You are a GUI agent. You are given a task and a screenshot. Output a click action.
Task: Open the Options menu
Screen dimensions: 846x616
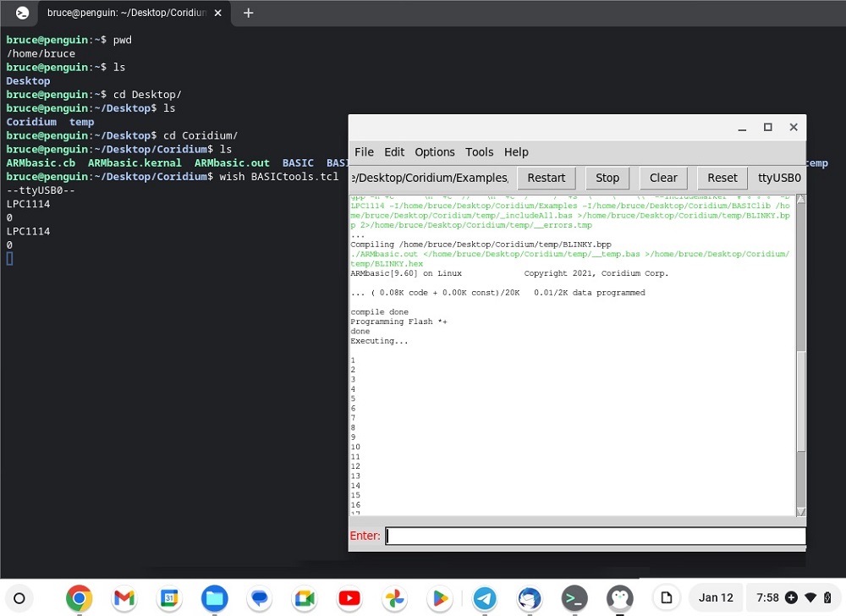pyautogui.click(x=434, y=152)
